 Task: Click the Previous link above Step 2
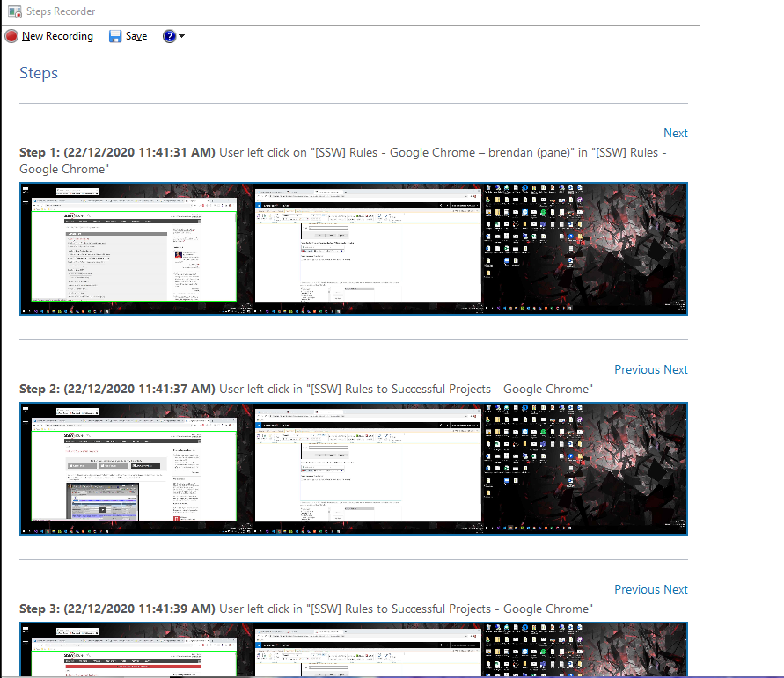tap(637, 369)
